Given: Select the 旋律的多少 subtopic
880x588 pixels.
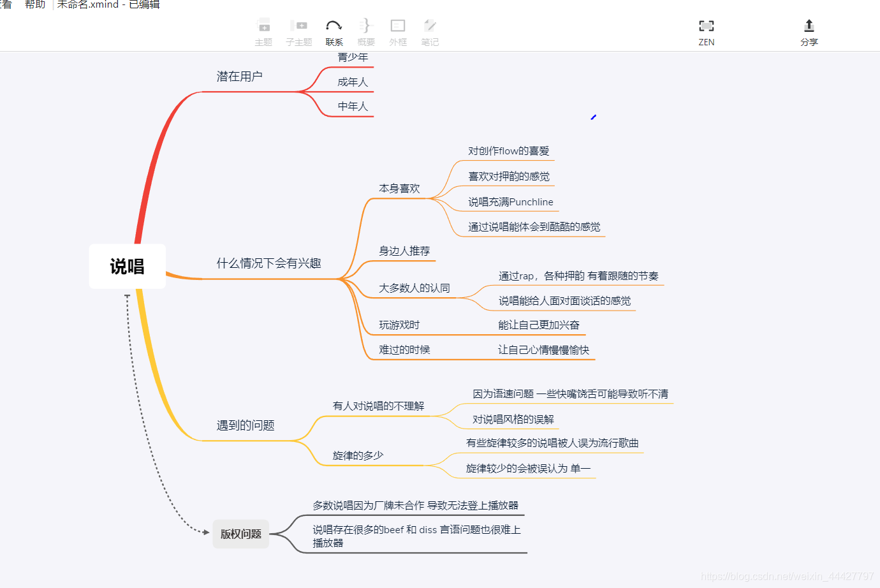Looking at the screenshot, I should click(358, 456).
